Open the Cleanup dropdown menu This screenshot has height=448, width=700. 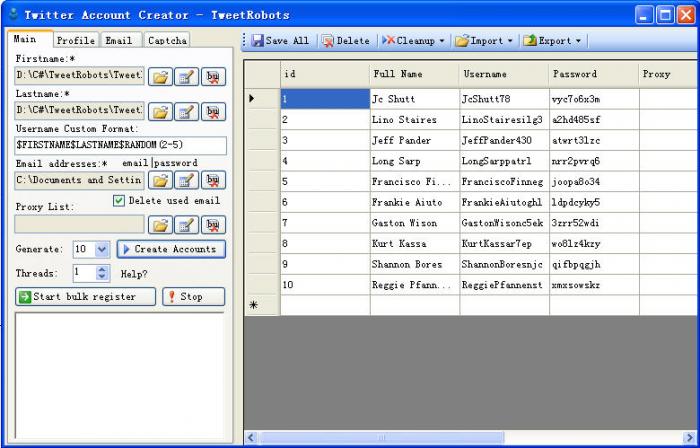(413, 41)
